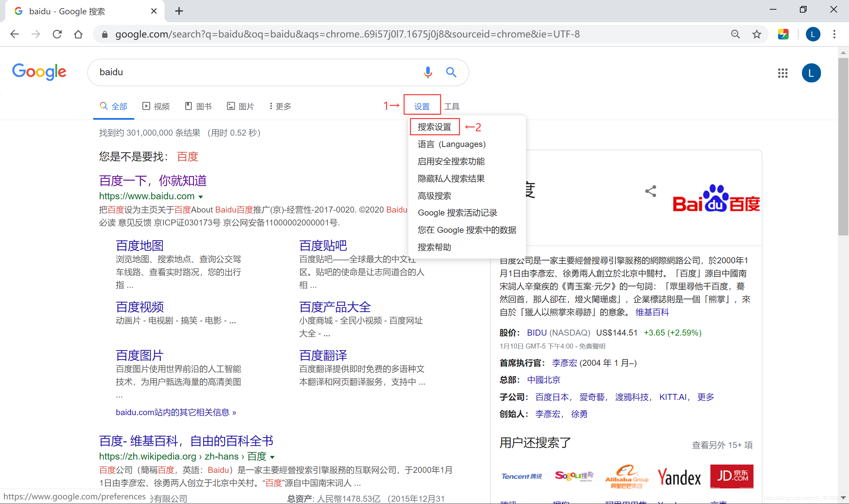This screenshot has height=504, width=849.
Task: Open the 徐勇 founder link
Action: (x=579, y=414)
